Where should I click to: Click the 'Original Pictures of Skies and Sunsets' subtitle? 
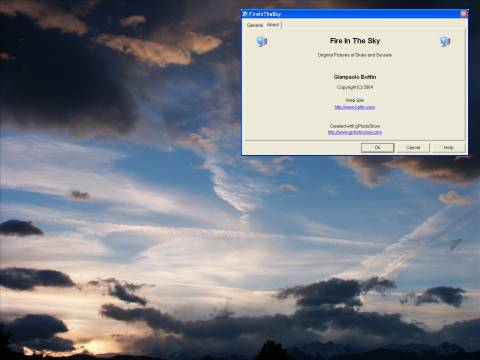(355, 55)
